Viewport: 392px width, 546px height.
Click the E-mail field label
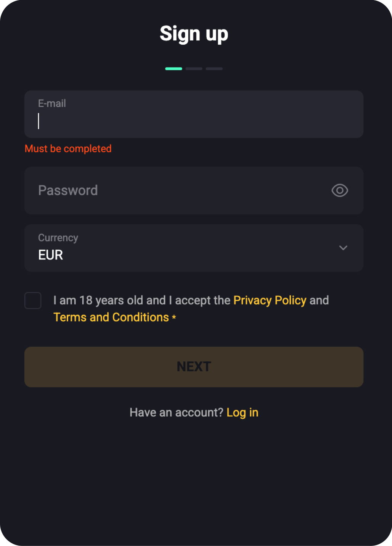[52, 103]
